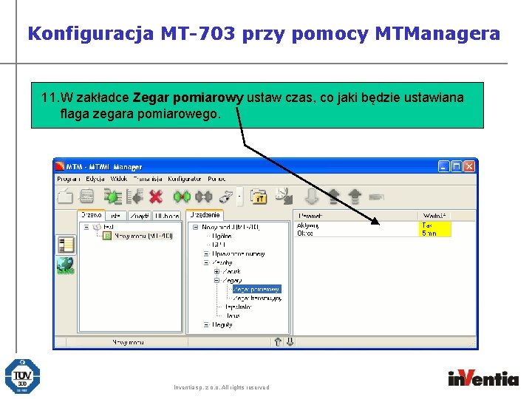Select the globe icon in left sidebar
Screen dimensions: 532x399
(66, 266)
